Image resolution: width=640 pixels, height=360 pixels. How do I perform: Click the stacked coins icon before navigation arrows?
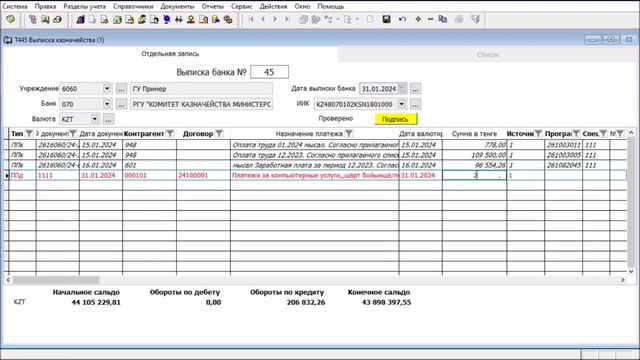[228, 19]
